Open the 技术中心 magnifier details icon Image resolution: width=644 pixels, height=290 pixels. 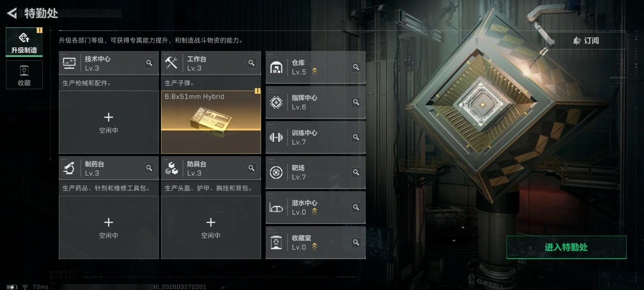(x=149, y=63)
